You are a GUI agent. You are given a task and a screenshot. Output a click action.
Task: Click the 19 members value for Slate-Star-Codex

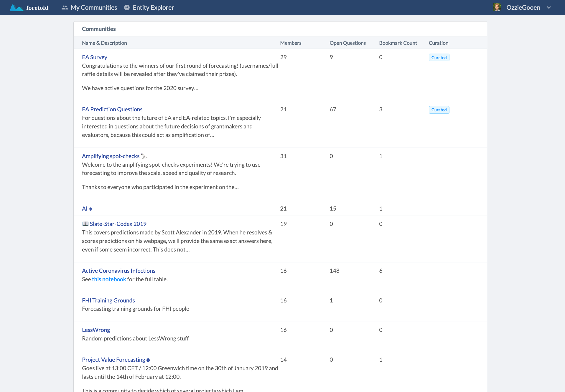(x=283, y=224)
